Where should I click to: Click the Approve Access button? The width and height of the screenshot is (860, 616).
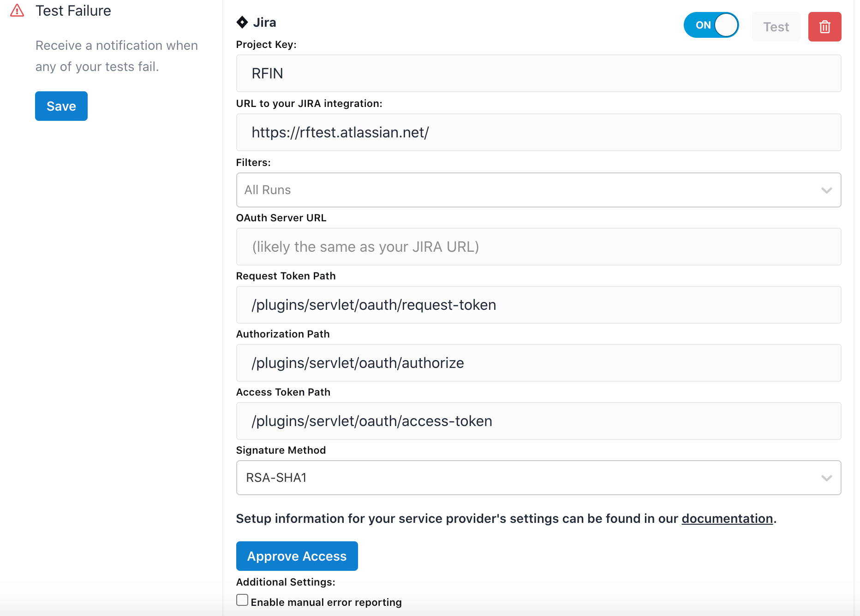click(297, 556)
